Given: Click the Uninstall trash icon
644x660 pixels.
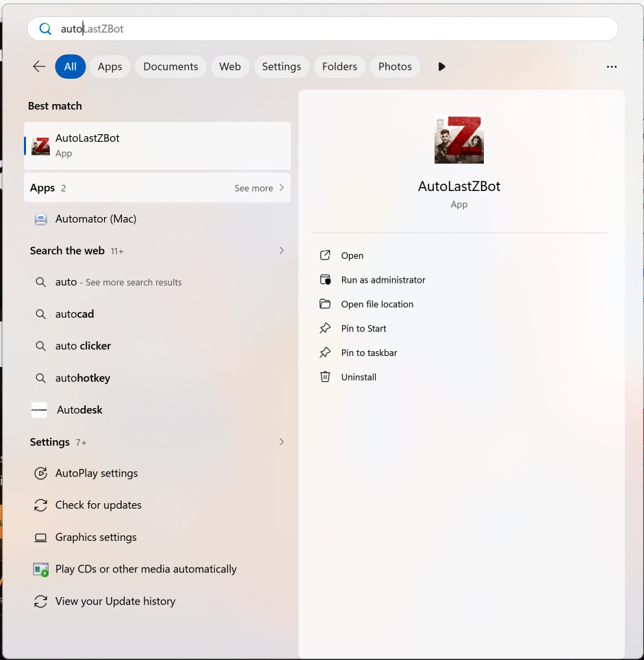Looking at the screenshot, I should click(325, 377).
